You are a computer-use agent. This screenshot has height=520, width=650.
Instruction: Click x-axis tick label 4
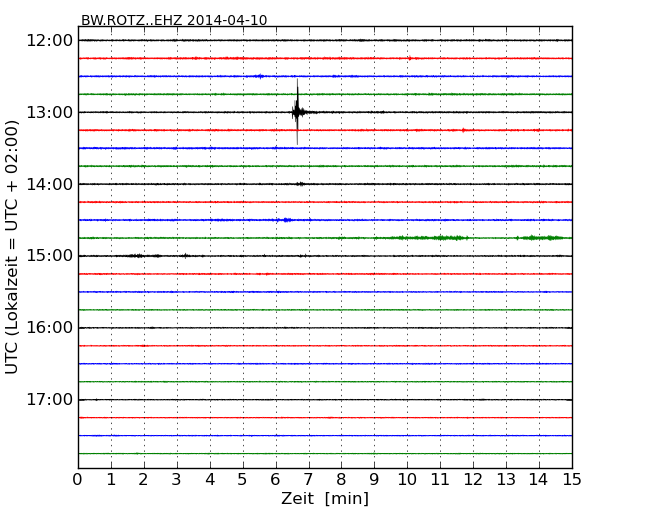click(x=210, y=480)
